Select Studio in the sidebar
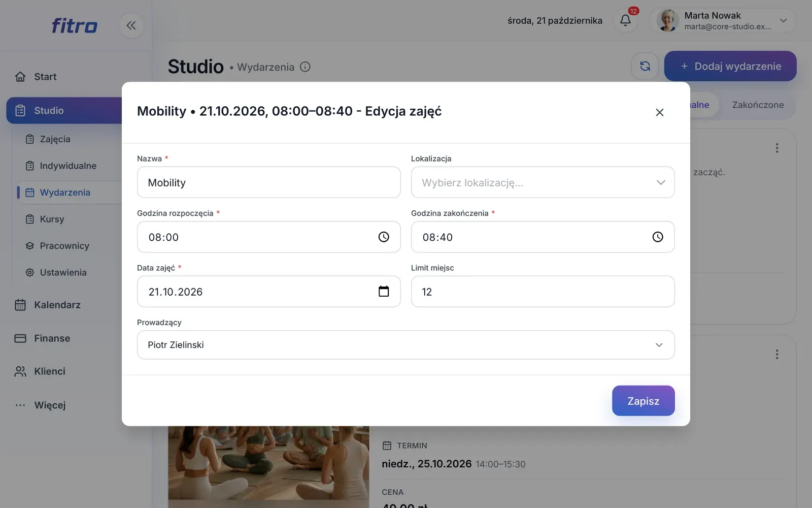Screen dimensions: 812x508 (64, 110)
